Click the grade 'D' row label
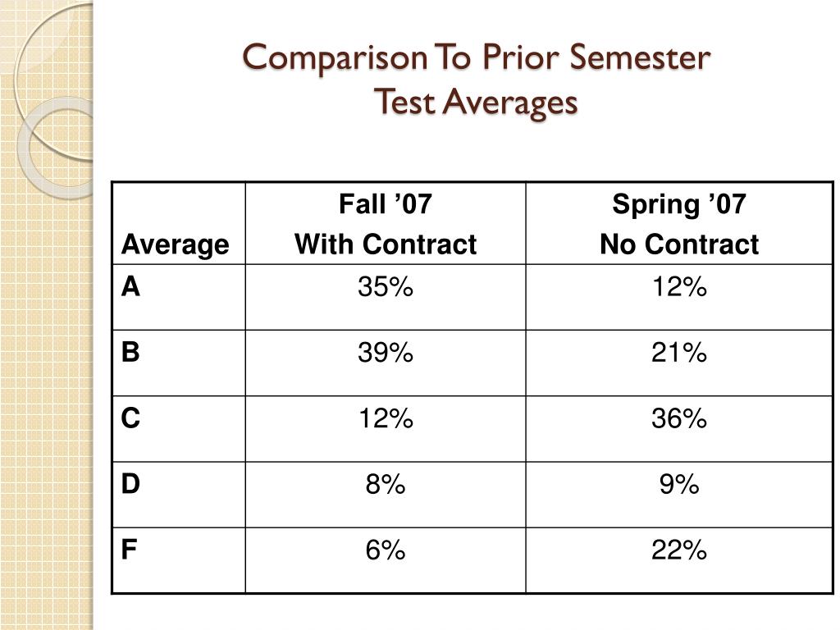Image resolution: width=840 pixels, height=630 pixels. (x=179, y=495)
